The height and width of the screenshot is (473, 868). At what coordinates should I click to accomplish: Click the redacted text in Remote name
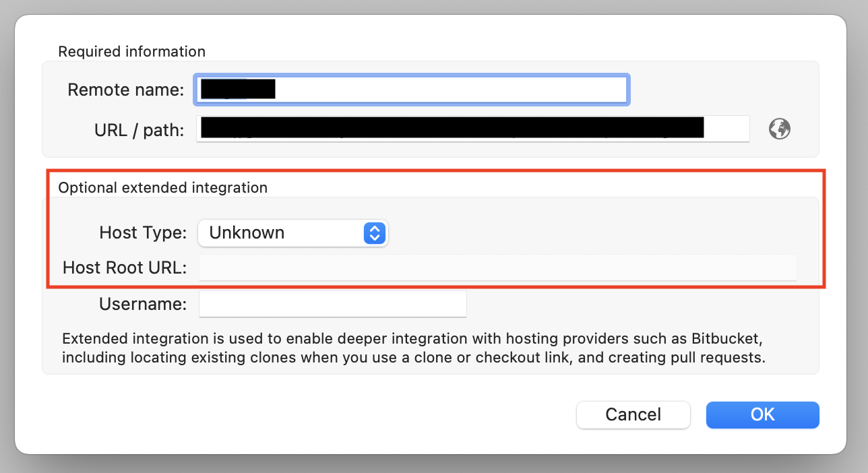(x=238, y=90)
